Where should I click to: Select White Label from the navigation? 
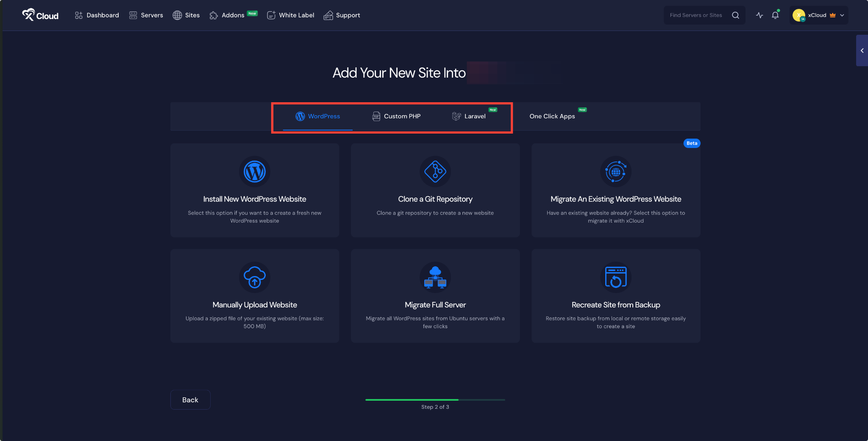[290, 15]
